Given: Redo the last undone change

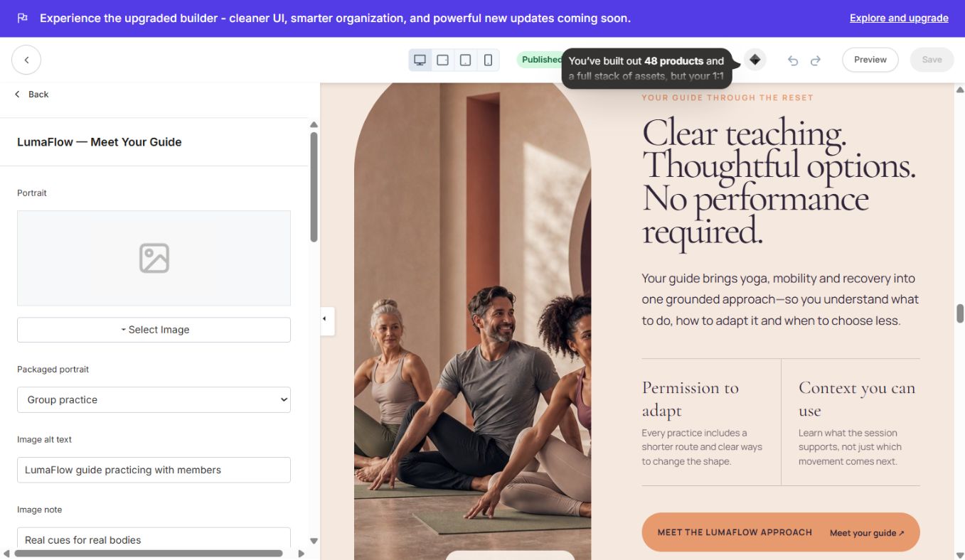Looking at the screenshot, I should click(x=816, y=60).
